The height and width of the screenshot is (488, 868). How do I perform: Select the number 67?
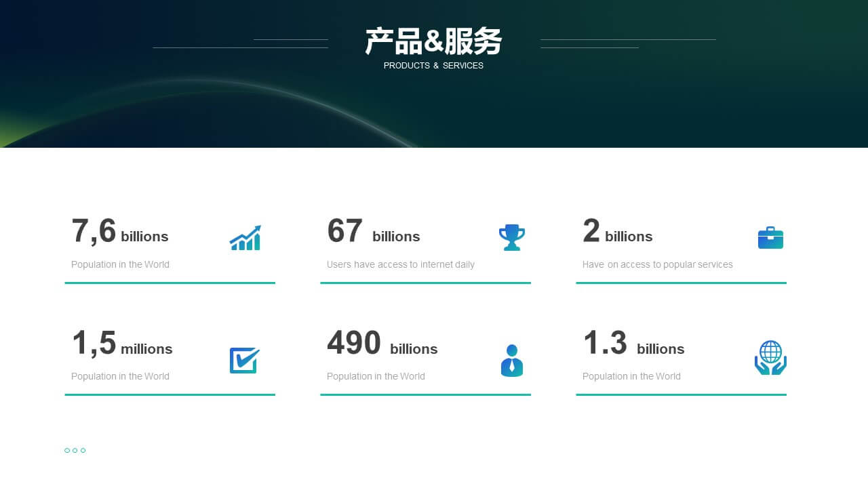[x=344, y=231]
